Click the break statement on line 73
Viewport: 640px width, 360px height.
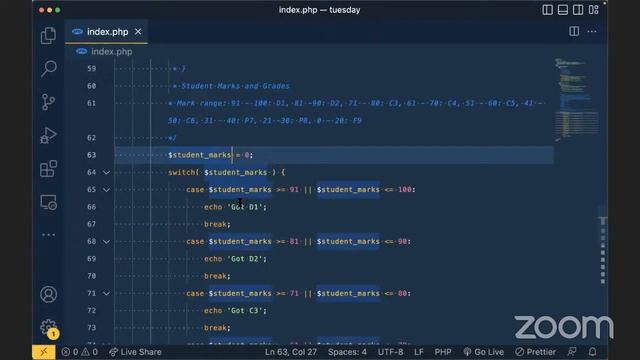[x=217, y=328]
